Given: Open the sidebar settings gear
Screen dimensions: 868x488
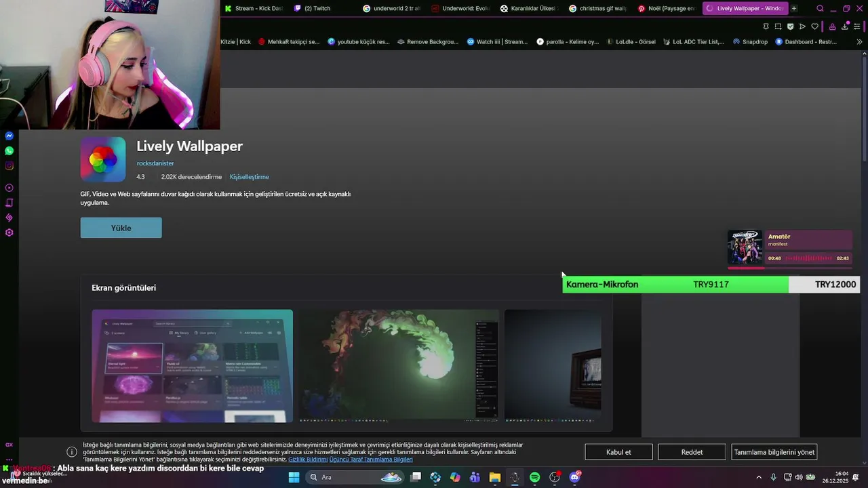Looking at the screenshot, I should click(x=9, y=232).
